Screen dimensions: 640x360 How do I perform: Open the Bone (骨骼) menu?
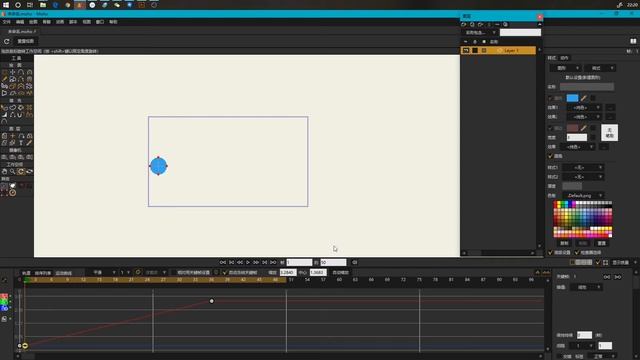pyautogui.click(x=47, y=22)
